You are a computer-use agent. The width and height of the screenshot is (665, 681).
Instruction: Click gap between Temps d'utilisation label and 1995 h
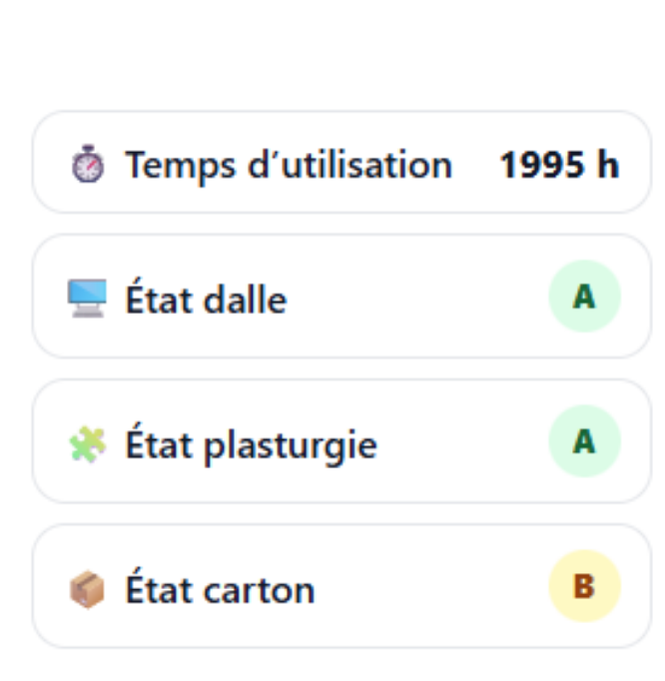click(476, 164)
